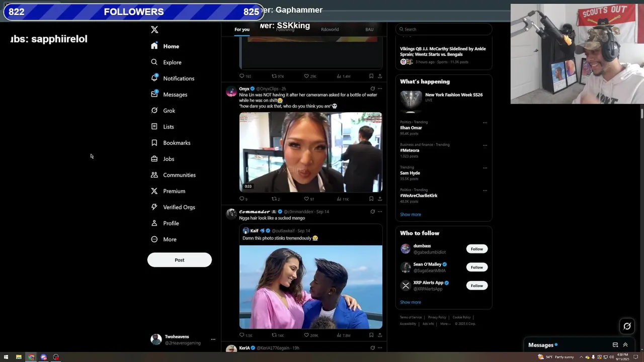Reply to the OnyxClips post

242,199
